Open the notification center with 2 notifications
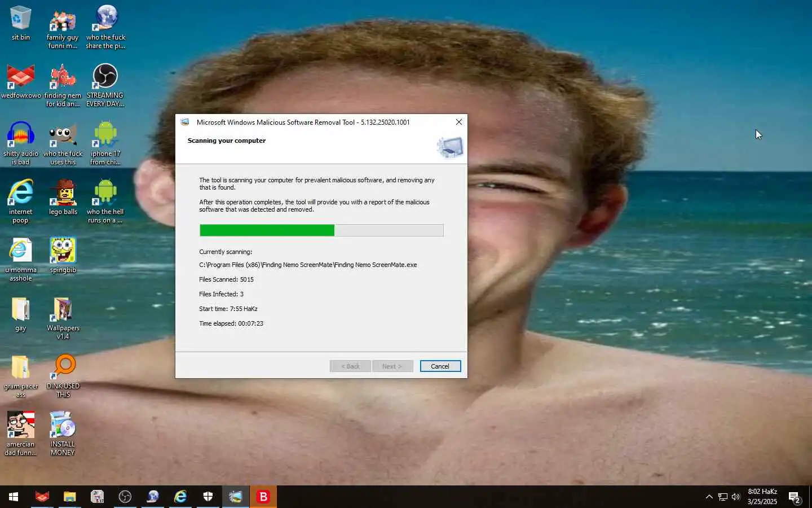 [x=795, y=497]
